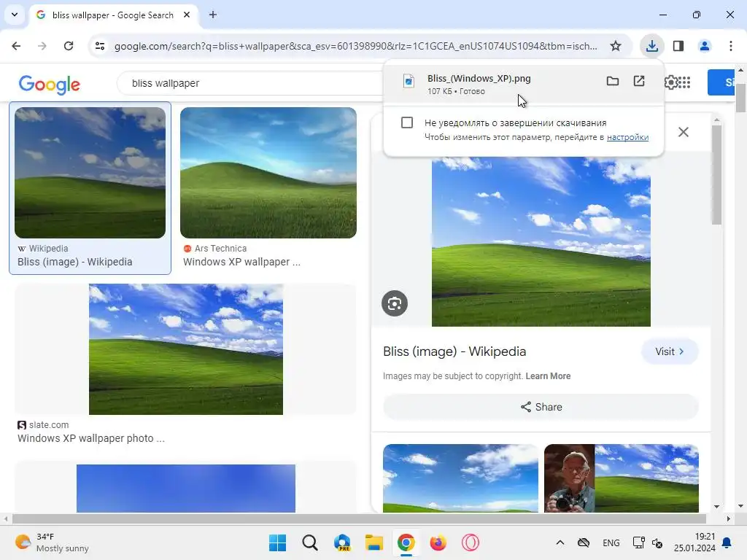Search image with Google Lens icon
The image size is (747, 560).
click(x=395, y=303)
